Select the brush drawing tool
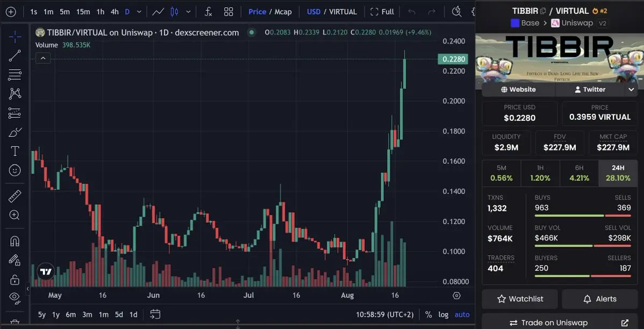 (15, 132)
